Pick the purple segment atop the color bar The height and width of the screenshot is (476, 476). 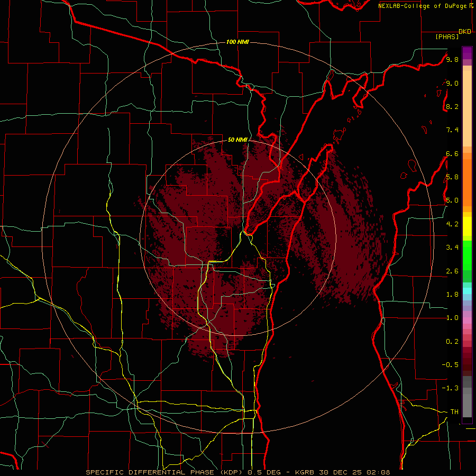[467, 53]
